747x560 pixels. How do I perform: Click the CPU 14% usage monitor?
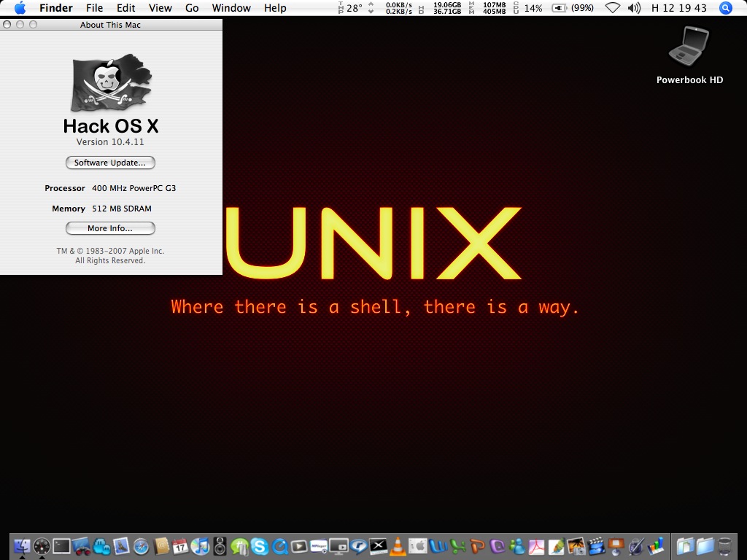(528, 8)
